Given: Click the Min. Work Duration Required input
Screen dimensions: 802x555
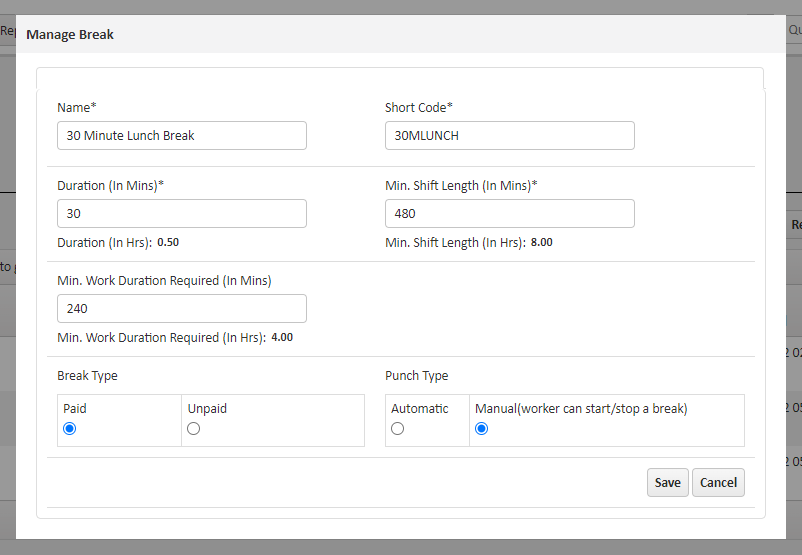Looking at the screenshot, I should coord(181,309).
